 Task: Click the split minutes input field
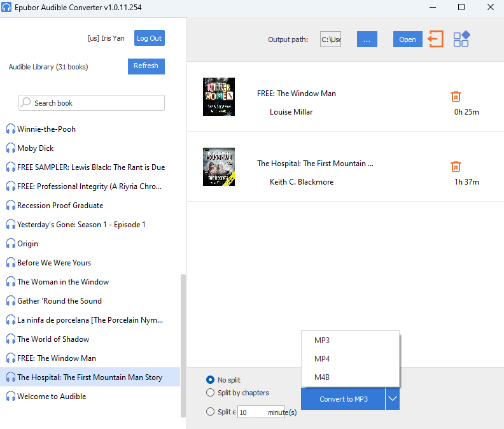tap(251, 412)
